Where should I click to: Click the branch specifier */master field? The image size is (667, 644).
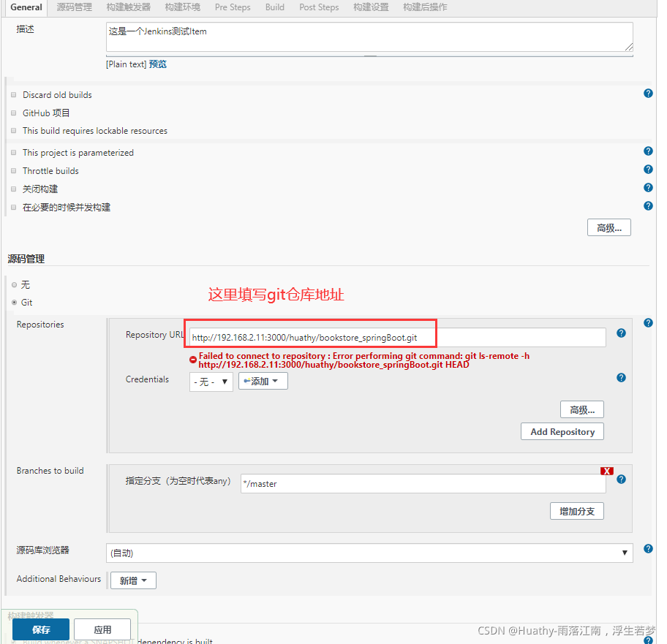pyautogui.click(x=423, y=484)
